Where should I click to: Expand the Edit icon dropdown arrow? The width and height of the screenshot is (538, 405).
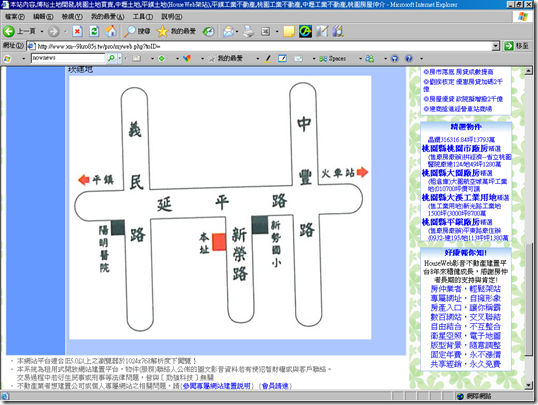277,32
